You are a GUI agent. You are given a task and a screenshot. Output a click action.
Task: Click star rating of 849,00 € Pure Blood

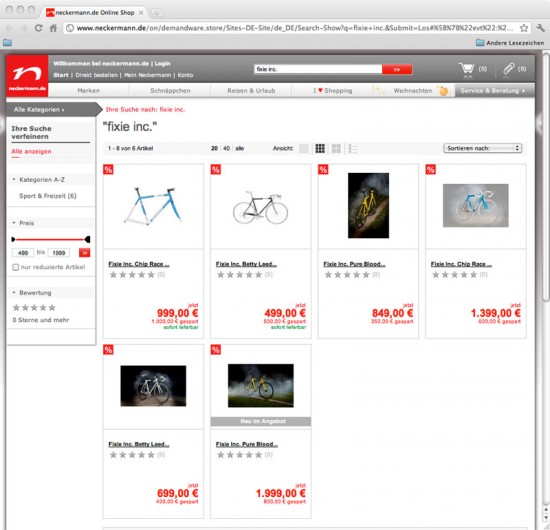(347, 275)
